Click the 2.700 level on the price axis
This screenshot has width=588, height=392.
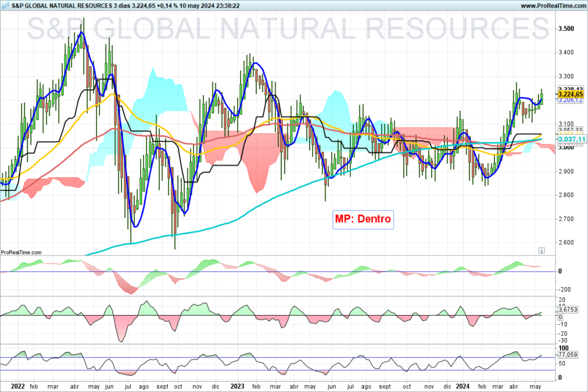(566, 219)
